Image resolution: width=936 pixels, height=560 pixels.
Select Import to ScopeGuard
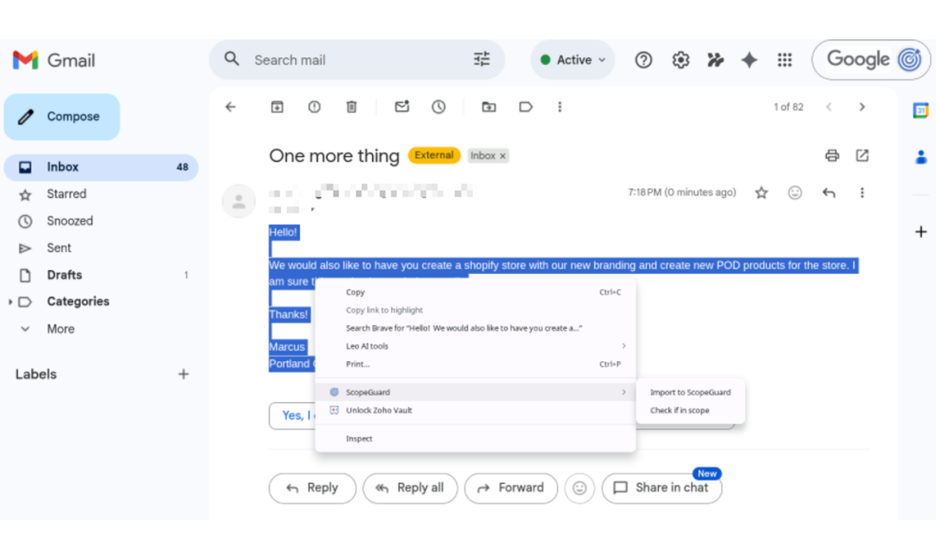click(x=691, y=392)
